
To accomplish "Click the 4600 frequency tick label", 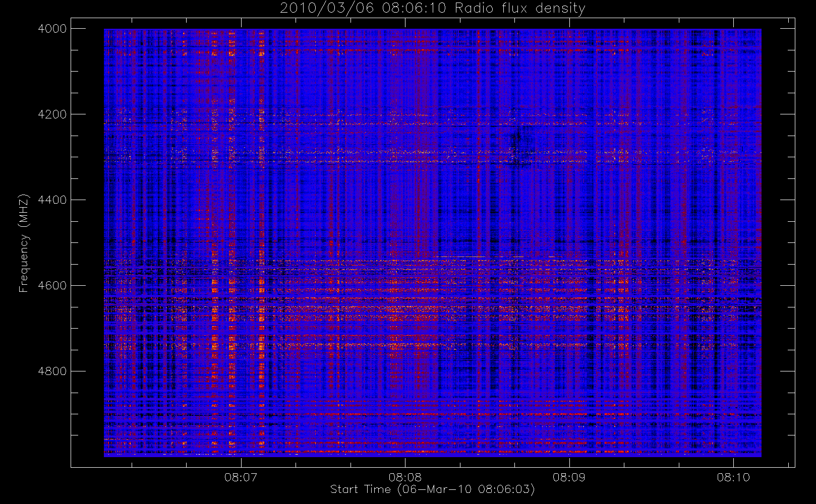I will coord(52,286).
